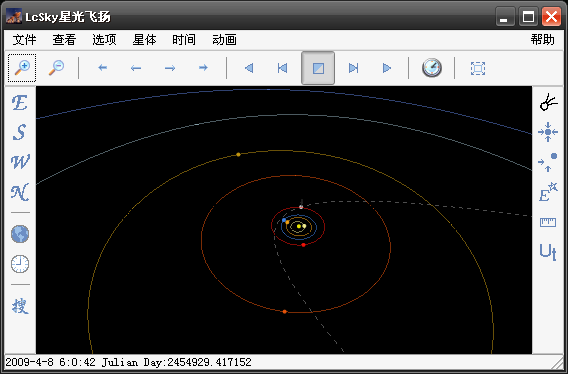The image size is (568, 374).
Task: Open the 星体 menu
Action: [144, 40]
